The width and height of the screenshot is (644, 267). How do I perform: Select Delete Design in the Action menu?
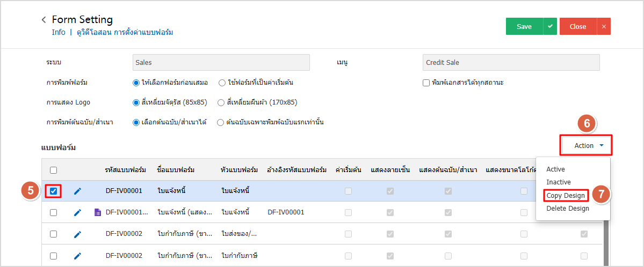point(567,208)
